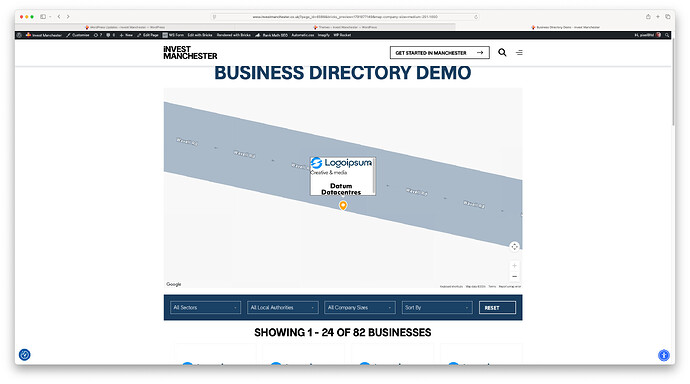Click the orange map pin marker
690x384 pixels.
pos(343,205)
